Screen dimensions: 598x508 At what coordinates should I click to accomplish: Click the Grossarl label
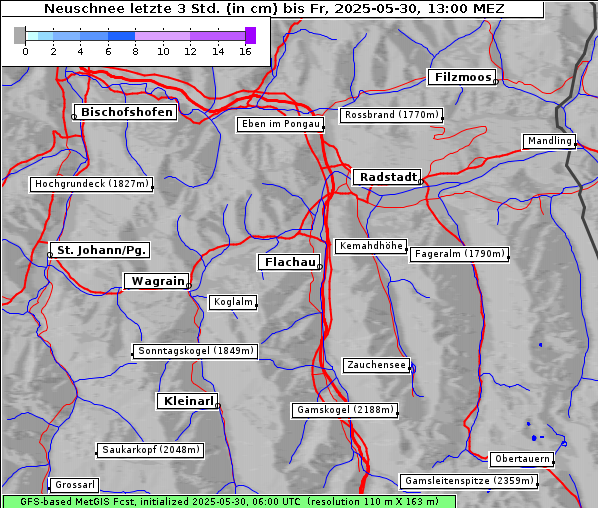(74, 485)
